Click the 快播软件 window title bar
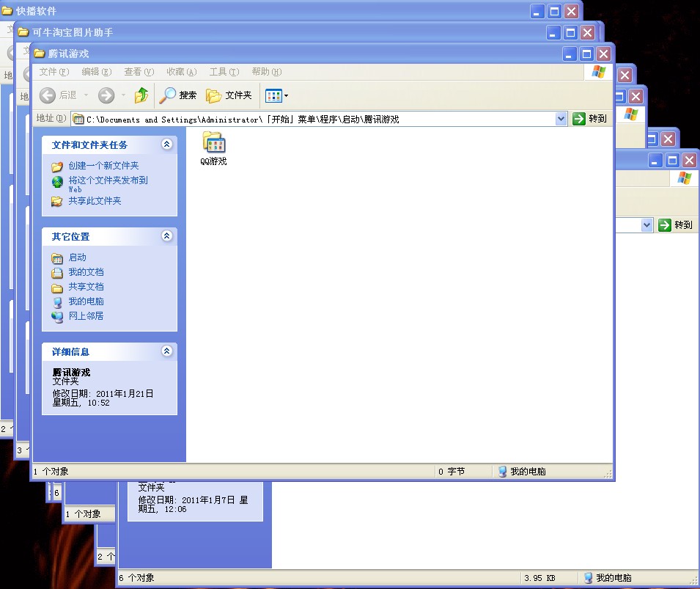Image resolution: width=700 pixels, height=589 pixels. pos(290,11)
